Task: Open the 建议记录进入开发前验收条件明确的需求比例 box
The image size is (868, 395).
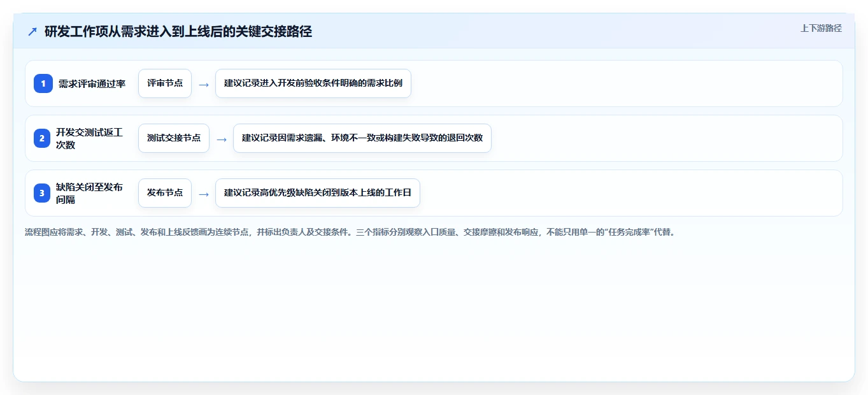Action: pyautogui.click(x=313, y=83)
